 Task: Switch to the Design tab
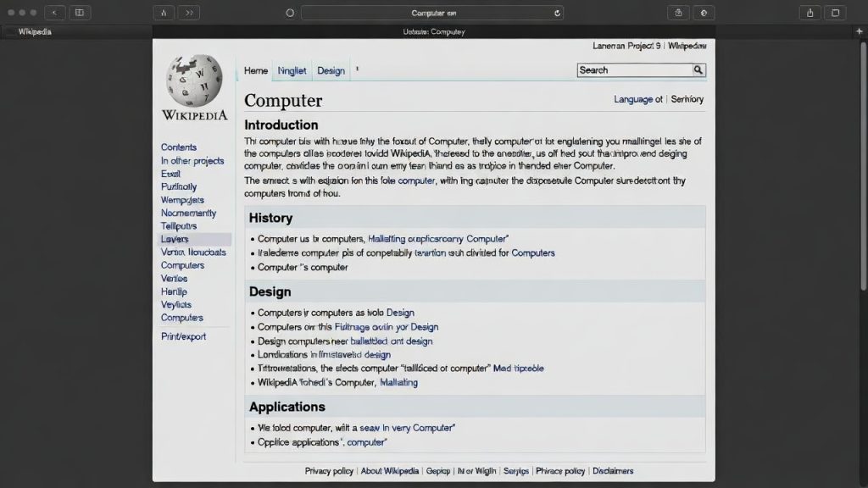point(332,70)
